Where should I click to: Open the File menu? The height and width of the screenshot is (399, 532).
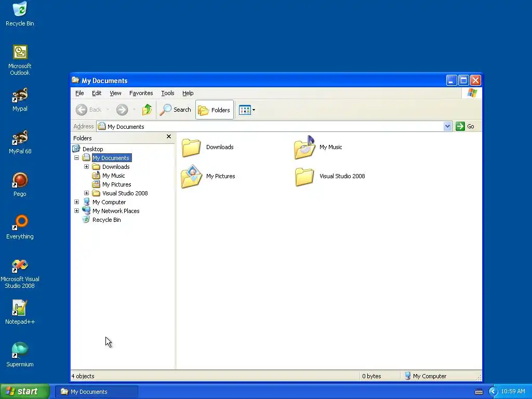pos(79,93)
